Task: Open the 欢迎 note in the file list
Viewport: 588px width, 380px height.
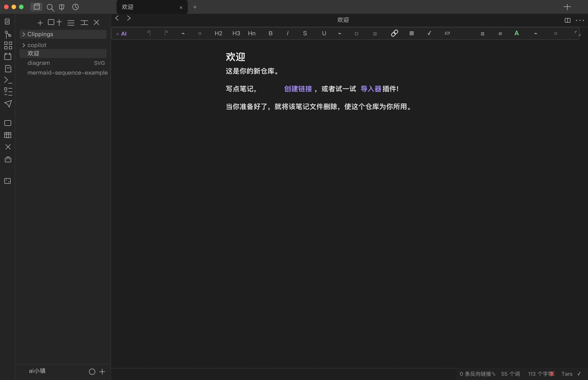Action: pos(63,53)
